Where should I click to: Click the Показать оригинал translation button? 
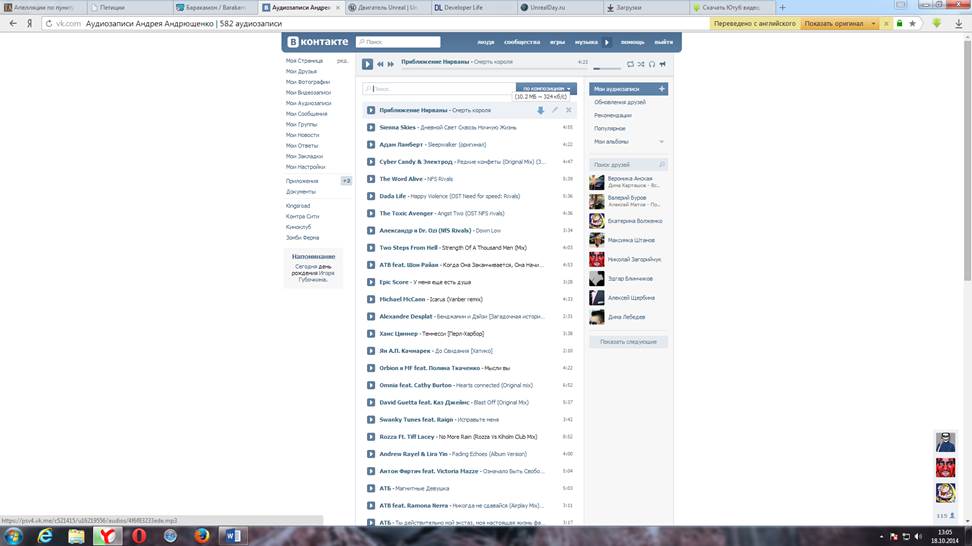(x=834, y=24)
